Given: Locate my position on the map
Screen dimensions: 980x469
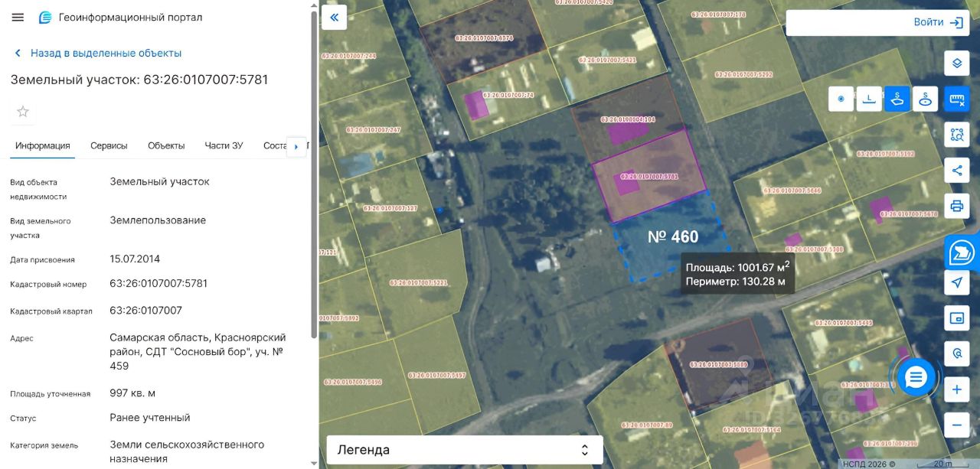Looking at the screenshot, I should click(956, 282).
